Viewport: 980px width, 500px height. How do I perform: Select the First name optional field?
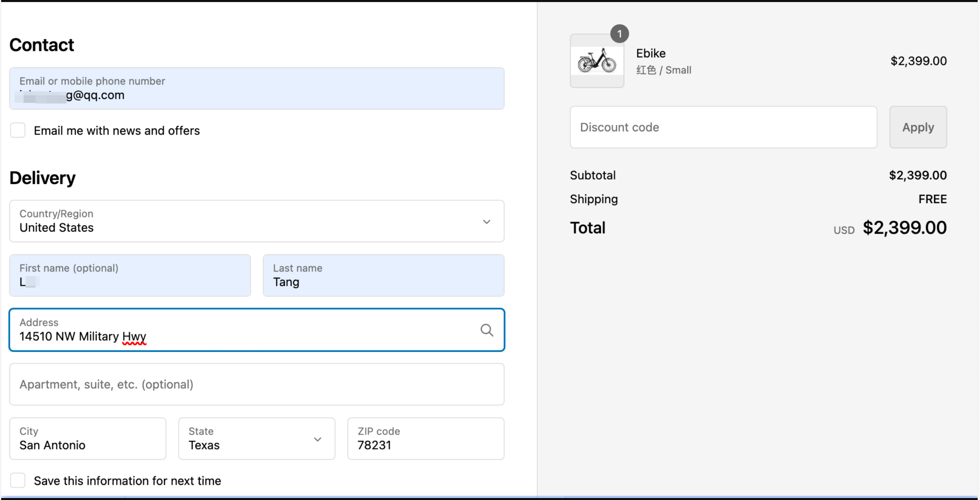(x=130, y=276)
